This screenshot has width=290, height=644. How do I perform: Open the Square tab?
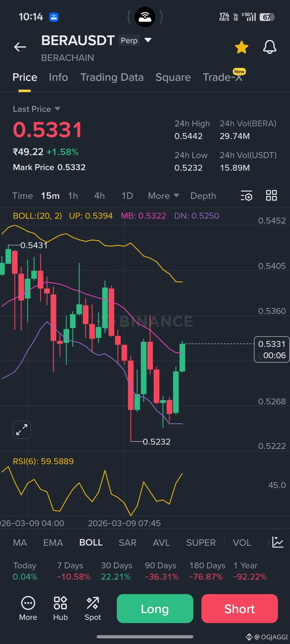(x=173, y=77)
